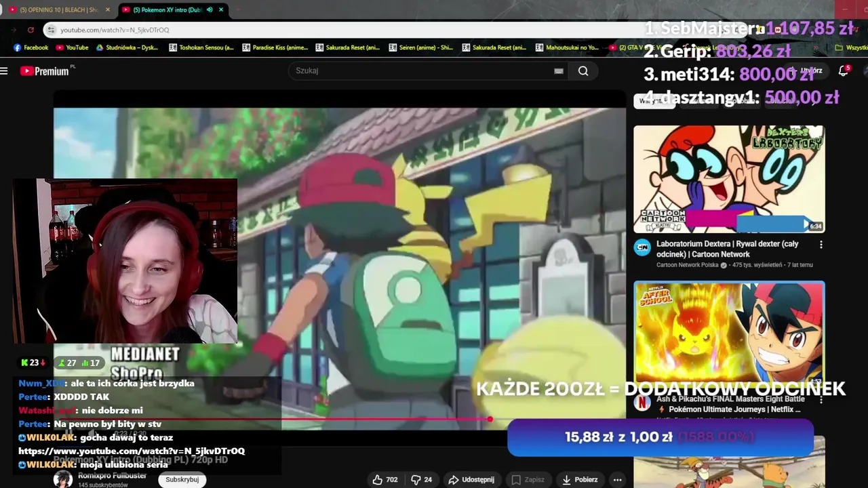Viewport: 868px width, 488px height.
Task: Open more actions three-dot menu under video
Action: [617, 479]
